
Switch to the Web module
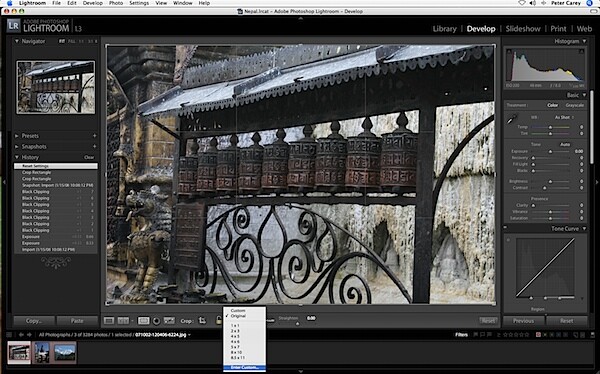pyautogui.click(x=584, y=29)
